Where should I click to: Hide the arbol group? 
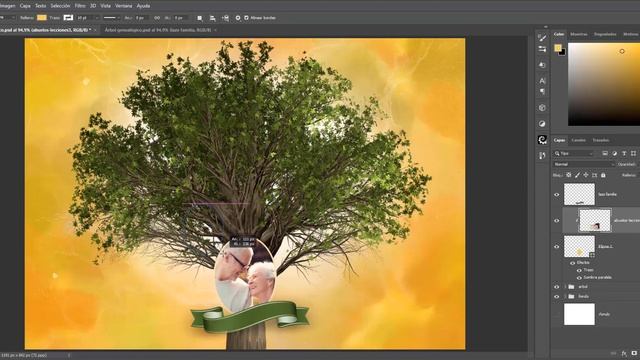556,287
